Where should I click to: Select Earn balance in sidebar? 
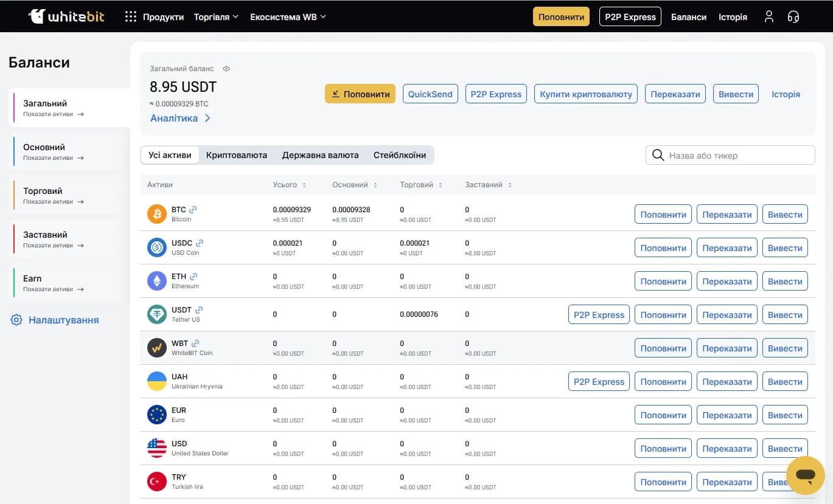coord(69,283)
